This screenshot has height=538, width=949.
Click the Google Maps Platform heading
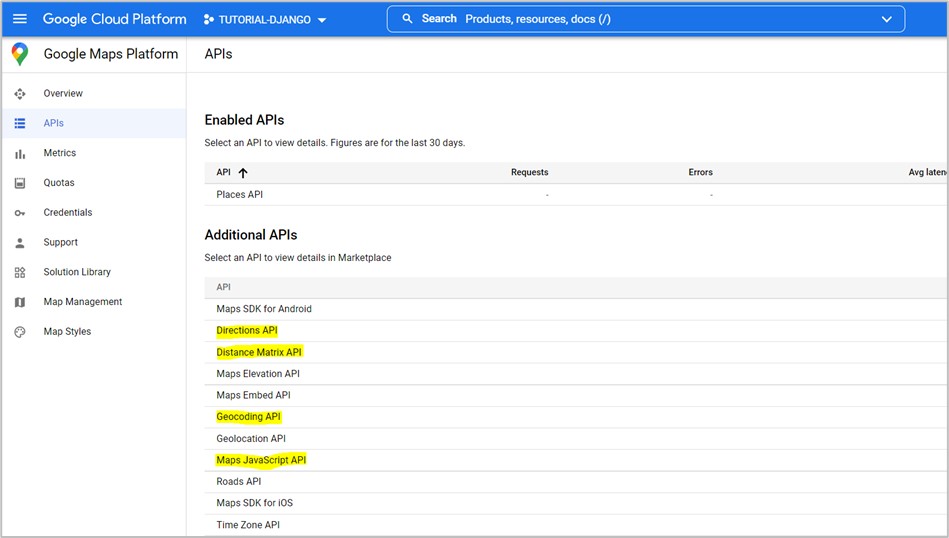(111, 54)
